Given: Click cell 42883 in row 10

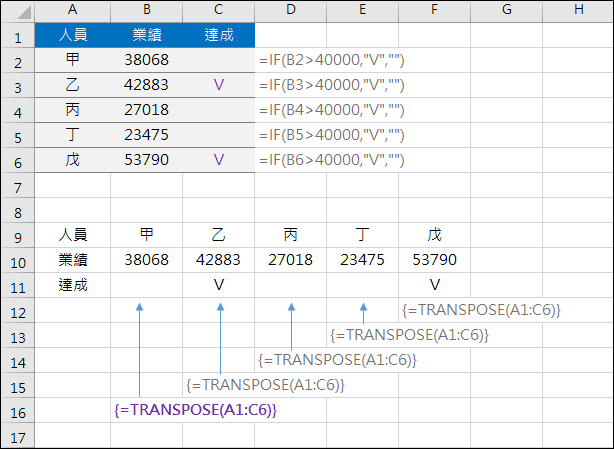Looking at the screenshot, I should point(219,260).
